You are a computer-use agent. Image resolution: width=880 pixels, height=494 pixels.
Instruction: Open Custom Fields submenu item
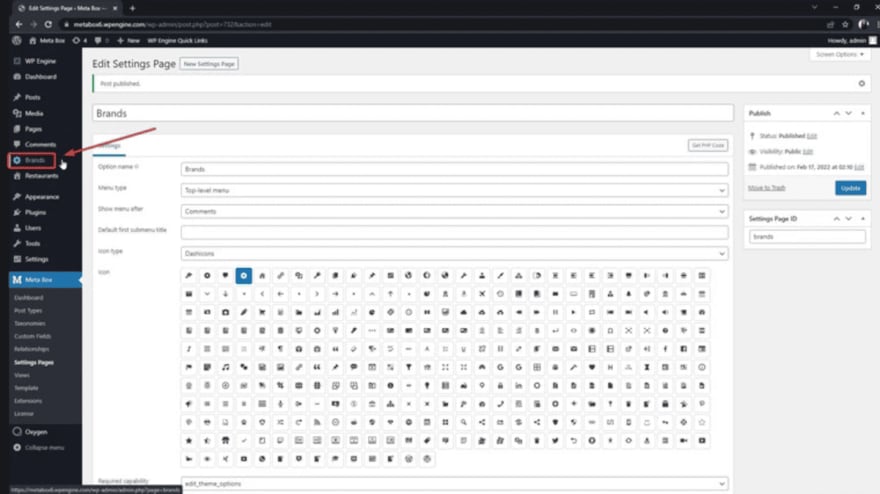click(32, 336)
